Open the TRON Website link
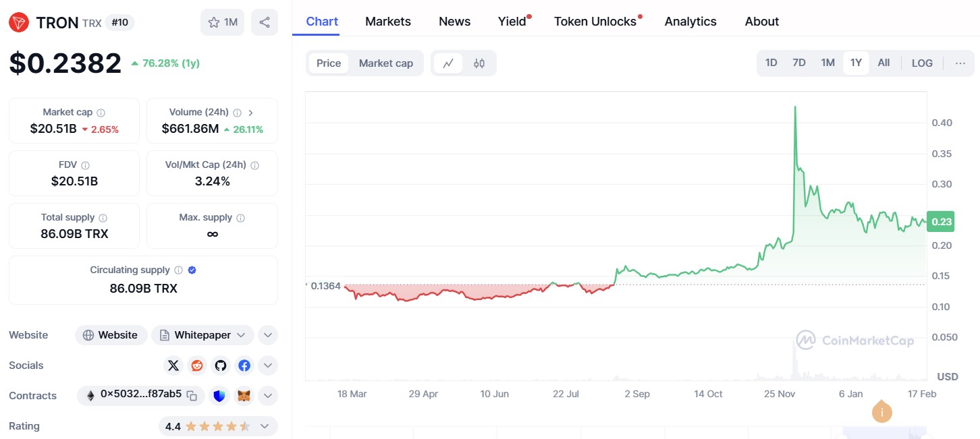Viewport: 980px width, 439px height. coord(111,334)
